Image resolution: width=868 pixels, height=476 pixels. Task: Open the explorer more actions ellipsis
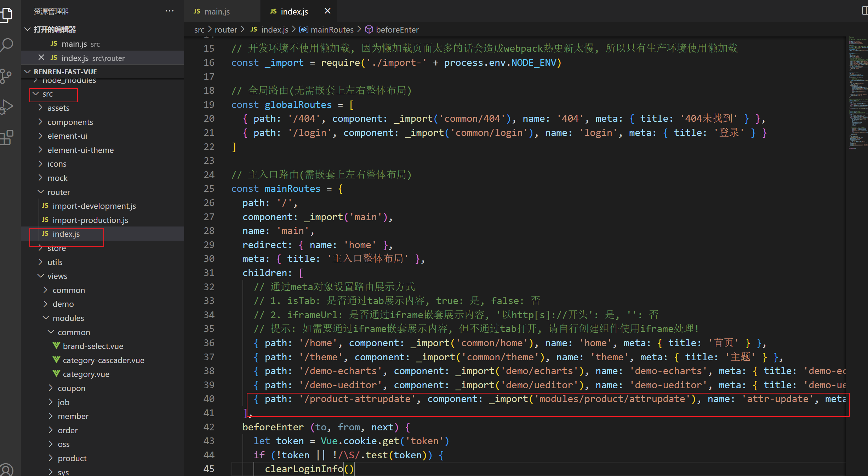(170, 11)
